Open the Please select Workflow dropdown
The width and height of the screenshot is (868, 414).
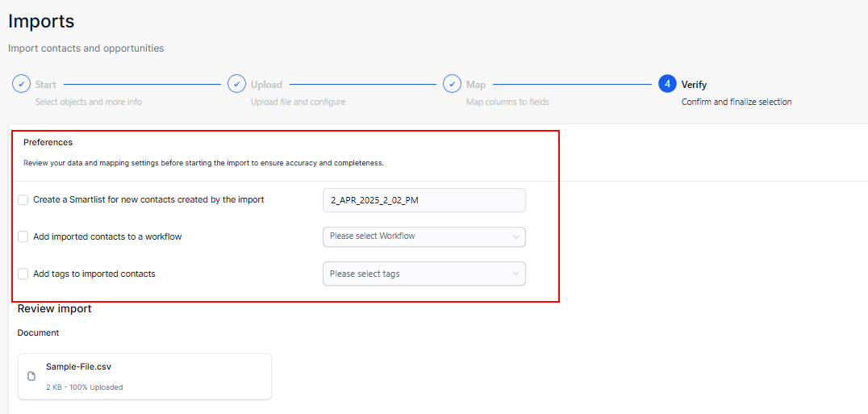click(x=424, y=236)
